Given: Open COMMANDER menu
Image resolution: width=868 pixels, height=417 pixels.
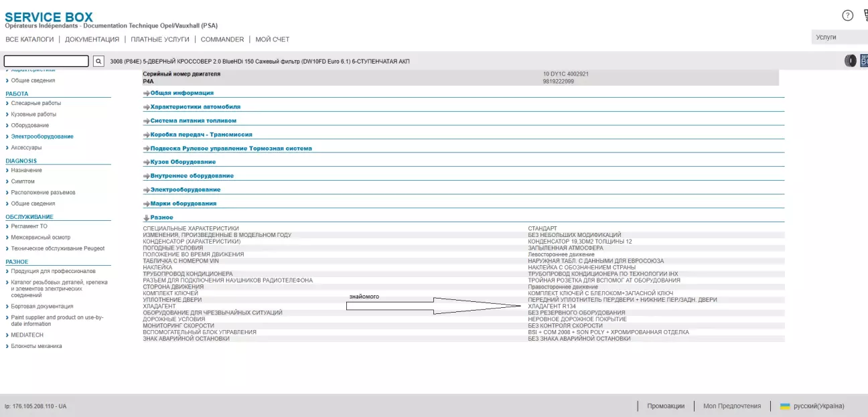Looking at the screenshot, I should pos(222,39).
